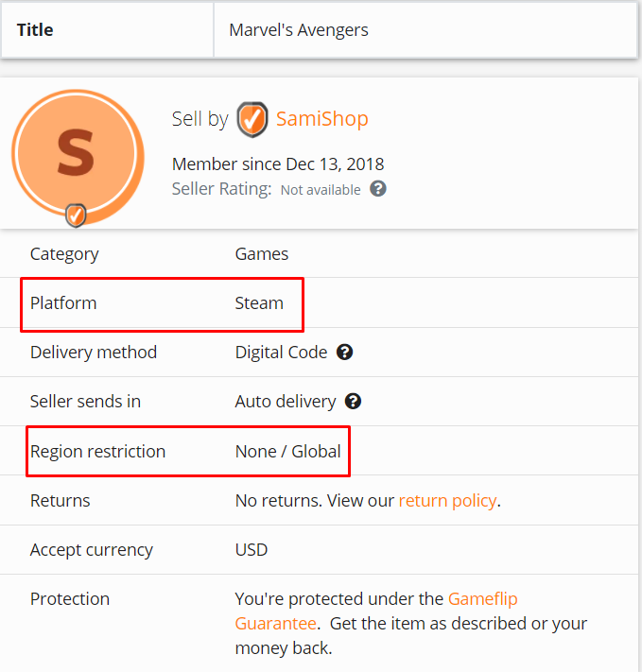The height and width of the screenshot is (672, 642).
Task: Click the Seller Rating help question icon
Action: pyautogui.click(x=378, y=189)
